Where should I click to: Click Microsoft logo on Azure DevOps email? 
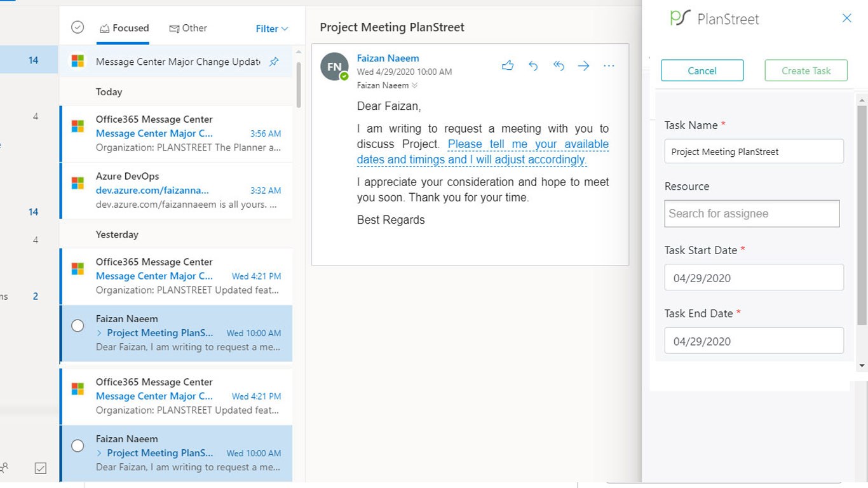(x=78, y=183)
